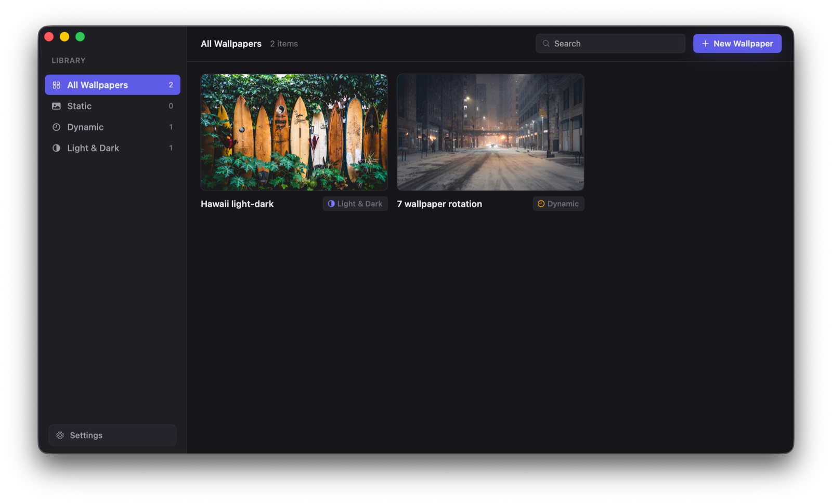The width and height of the screenshot is (832, 504).
Task: Switch to the Dynamic category
Action: 112,127
